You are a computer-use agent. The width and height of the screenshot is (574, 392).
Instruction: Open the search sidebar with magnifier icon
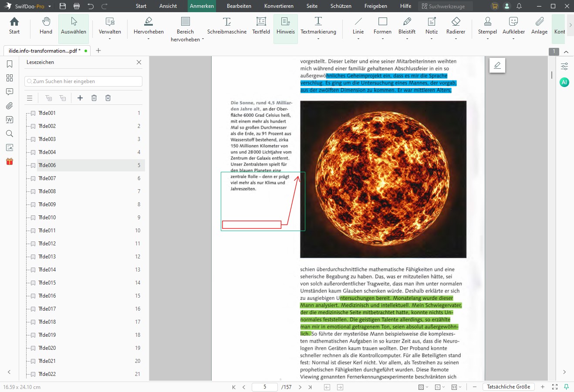coord(10,134)
